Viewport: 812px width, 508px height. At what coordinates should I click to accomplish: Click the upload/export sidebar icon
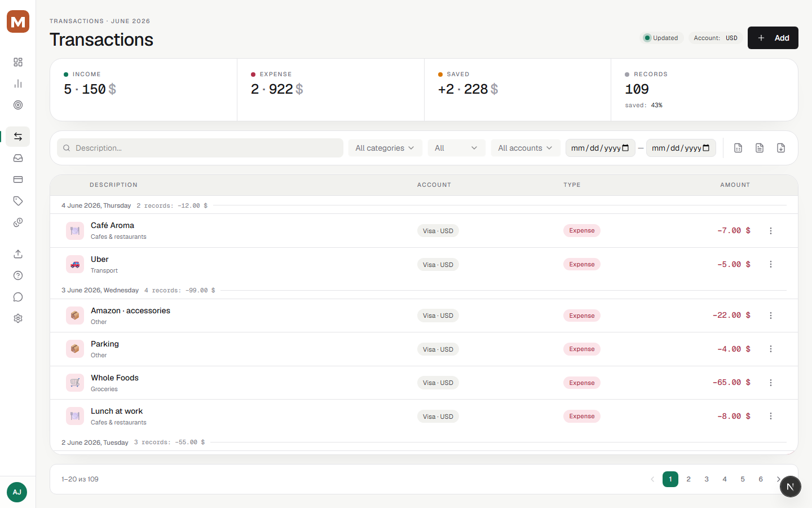tap(18, 254)
